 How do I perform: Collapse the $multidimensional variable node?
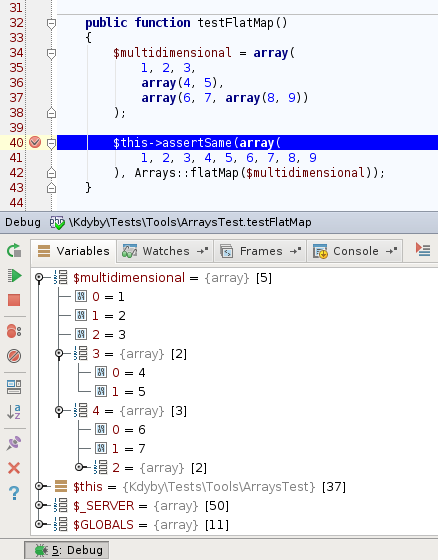pos(39,278)
